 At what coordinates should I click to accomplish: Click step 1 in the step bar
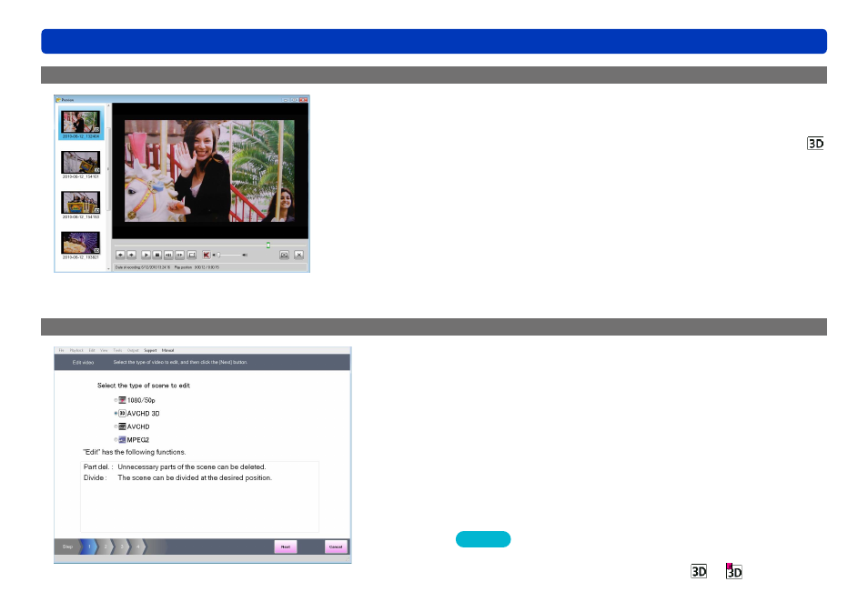(89, 547)
